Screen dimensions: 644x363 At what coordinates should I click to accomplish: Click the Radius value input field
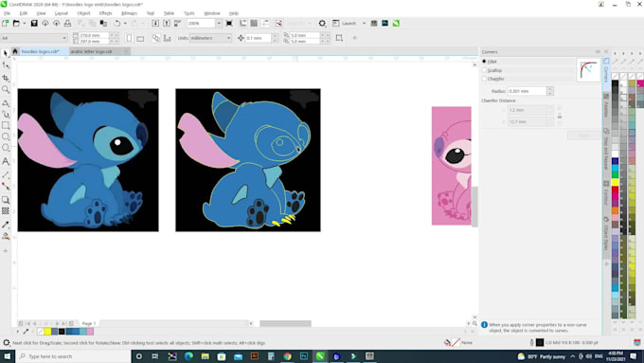tap(527, 91)
